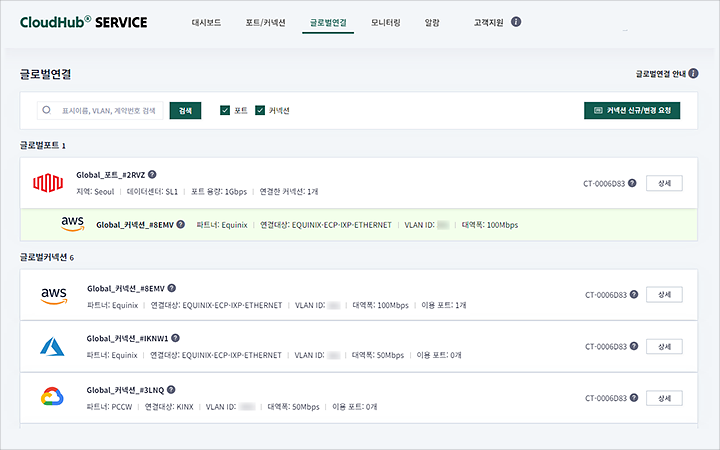This screenshot has height=450, width=720.
Task: Click help icon next to Global_포트_#2RVZ
Action: point(152,175)
